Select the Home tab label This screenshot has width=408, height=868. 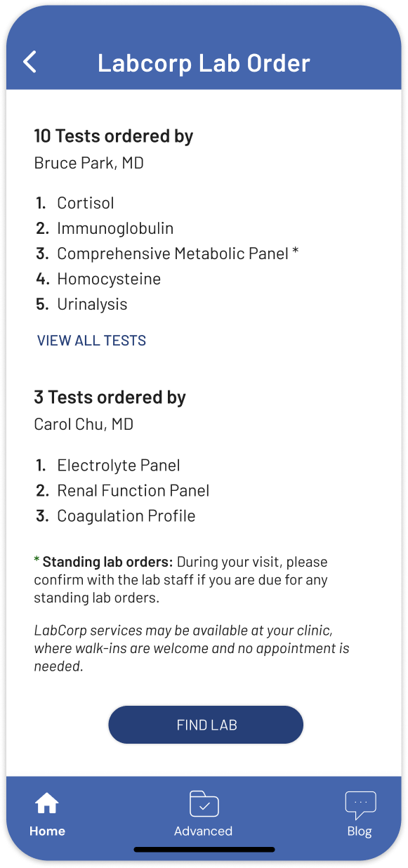click(47, 831)
